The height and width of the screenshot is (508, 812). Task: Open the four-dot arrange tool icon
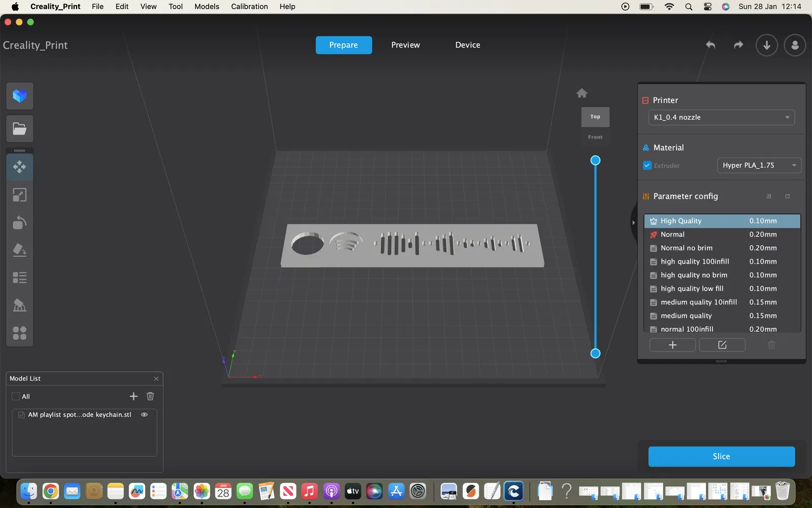click(x=20, y=333)
